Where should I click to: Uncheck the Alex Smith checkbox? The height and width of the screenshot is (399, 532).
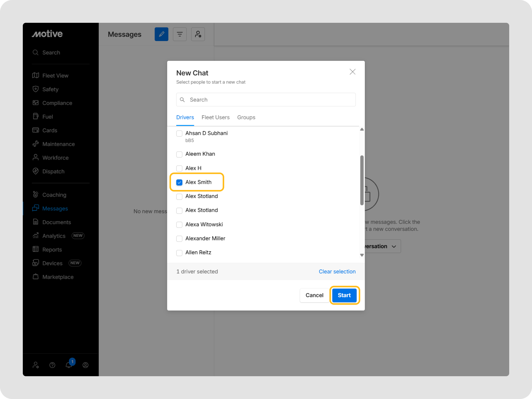[x=179, y=182]
